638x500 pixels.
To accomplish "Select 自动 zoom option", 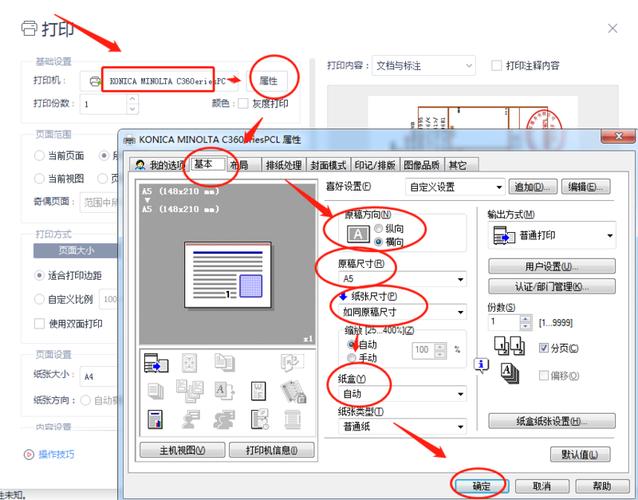I will [x=351, y=345].
